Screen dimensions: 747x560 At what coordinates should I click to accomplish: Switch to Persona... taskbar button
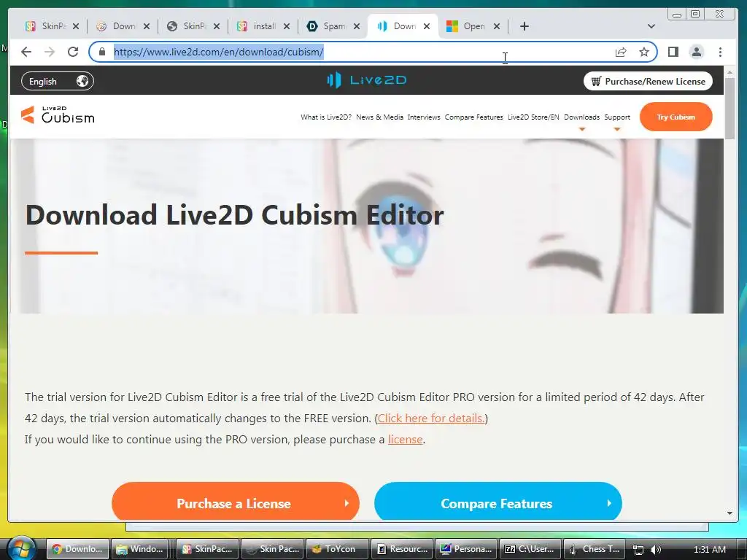click(467, 549)
